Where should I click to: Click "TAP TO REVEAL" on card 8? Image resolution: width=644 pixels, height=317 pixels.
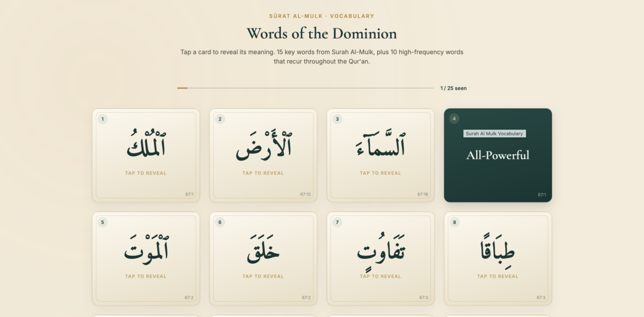(498, 276)
